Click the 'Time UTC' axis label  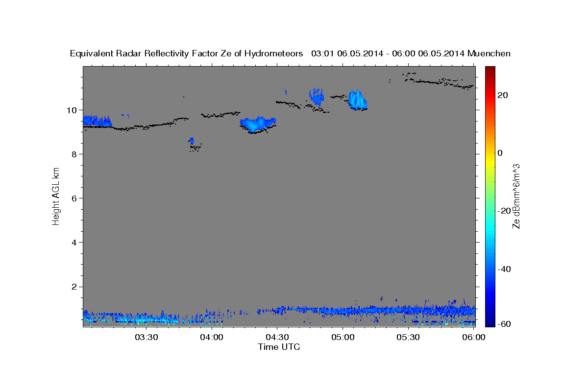coord(279,347)
